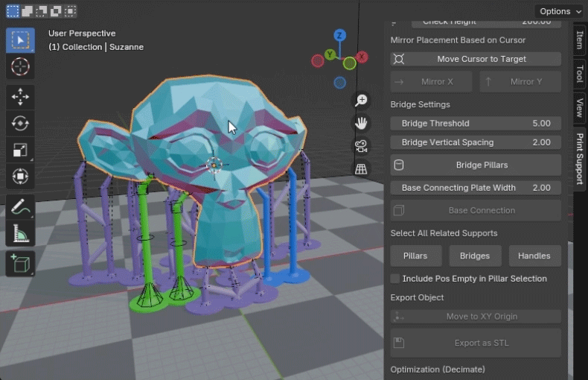
Task: Click Move Cursor to Target button
Action: 476,59
